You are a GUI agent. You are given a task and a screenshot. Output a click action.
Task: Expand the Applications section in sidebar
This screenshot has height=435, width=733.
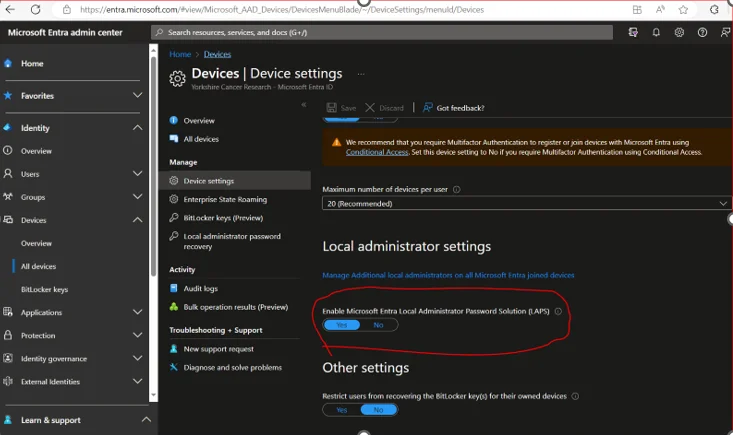pos(137,312)
